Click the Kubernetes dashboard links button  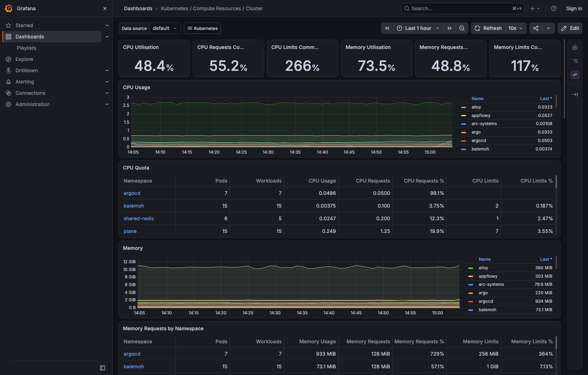click(203, 28)
